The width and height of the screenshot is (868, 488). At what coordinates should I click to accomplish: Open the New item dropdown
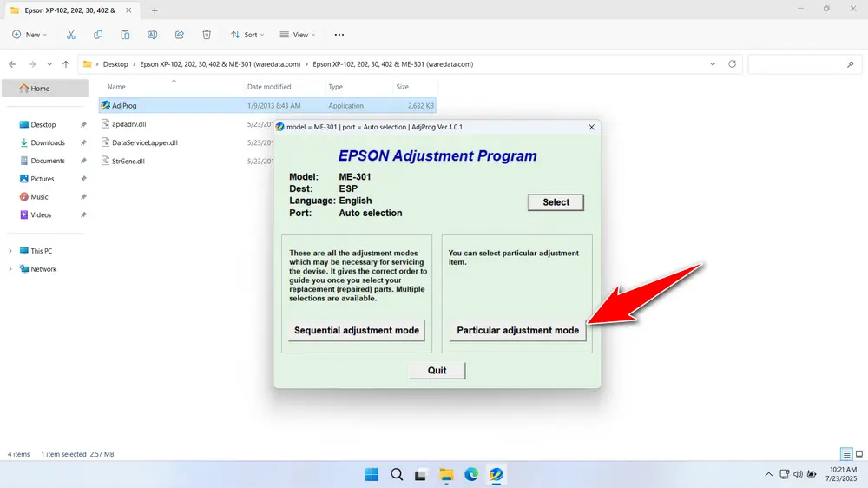[x=30, y=35]
